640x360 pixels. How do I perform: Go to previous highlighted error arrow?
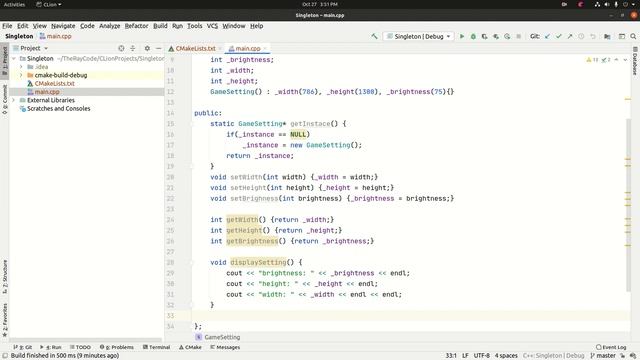[616, 60]
